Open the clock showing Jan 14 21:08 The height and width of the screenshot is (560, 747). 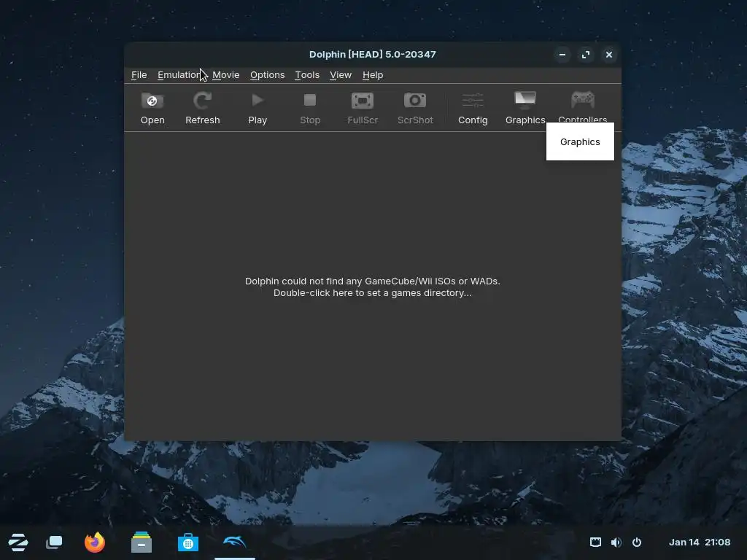(x=700, y=542)
